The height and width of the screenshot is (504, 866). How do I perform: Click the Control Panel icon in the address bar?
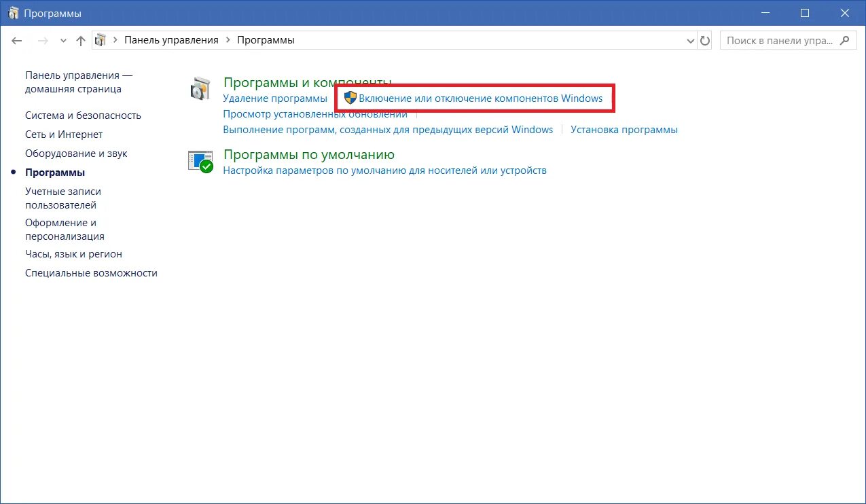101,40
